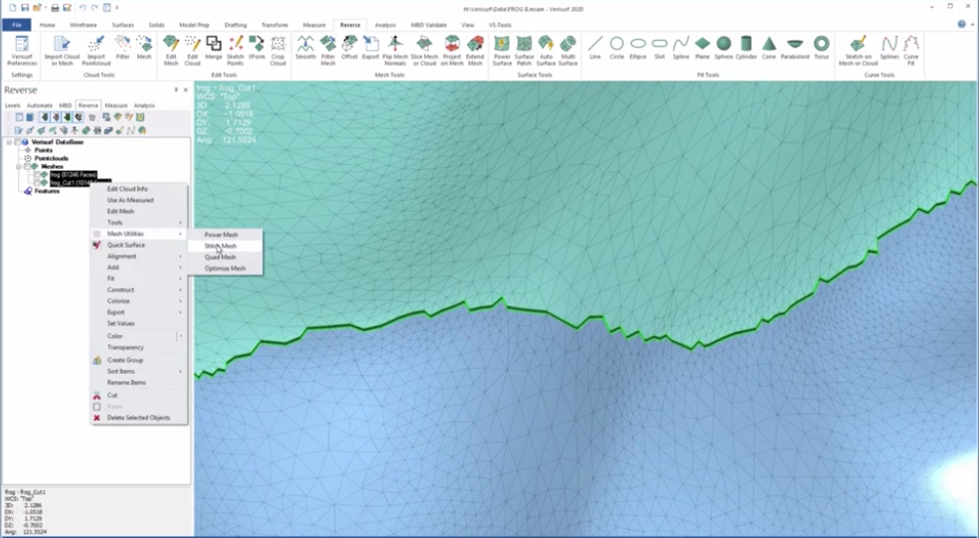Pick the Fit Line tool
The width and height of the screenshot is (980, 538).
595,48
